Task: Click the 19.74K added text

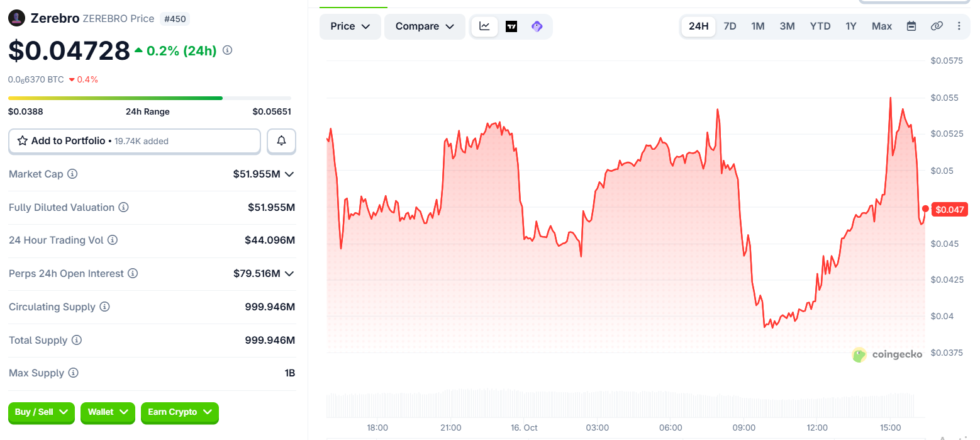Action: tap(142, 141)
